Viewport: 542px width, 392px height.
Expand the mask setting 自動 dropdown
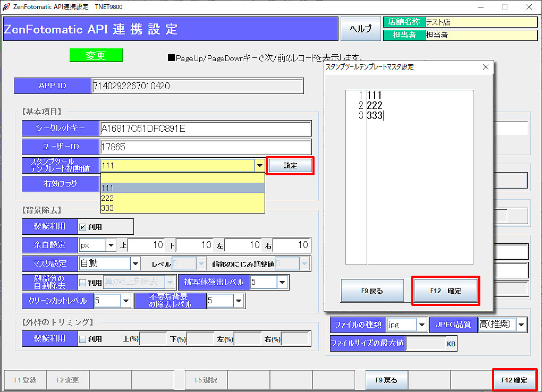coord(135,263)
